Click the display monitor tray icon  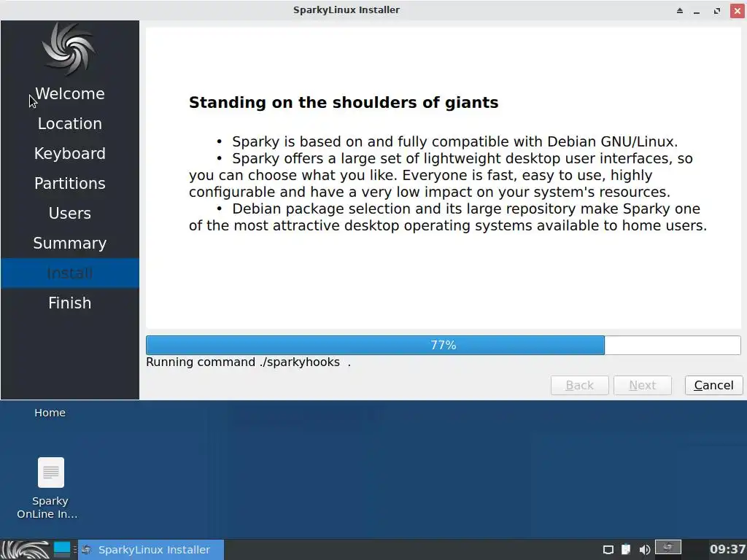(x=608, y=550)
